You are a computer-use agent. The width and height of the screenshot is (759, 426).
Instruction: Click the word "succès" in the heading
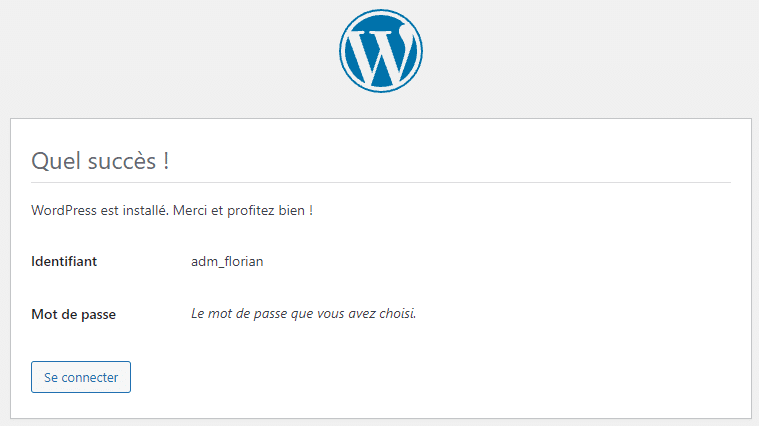pyautogui.click(x=113, y=161)
